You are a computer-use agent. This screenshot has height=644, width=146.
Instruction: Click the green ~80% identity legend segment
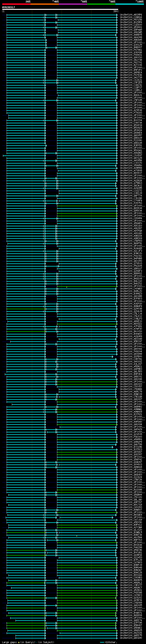(x=101, y=4)
